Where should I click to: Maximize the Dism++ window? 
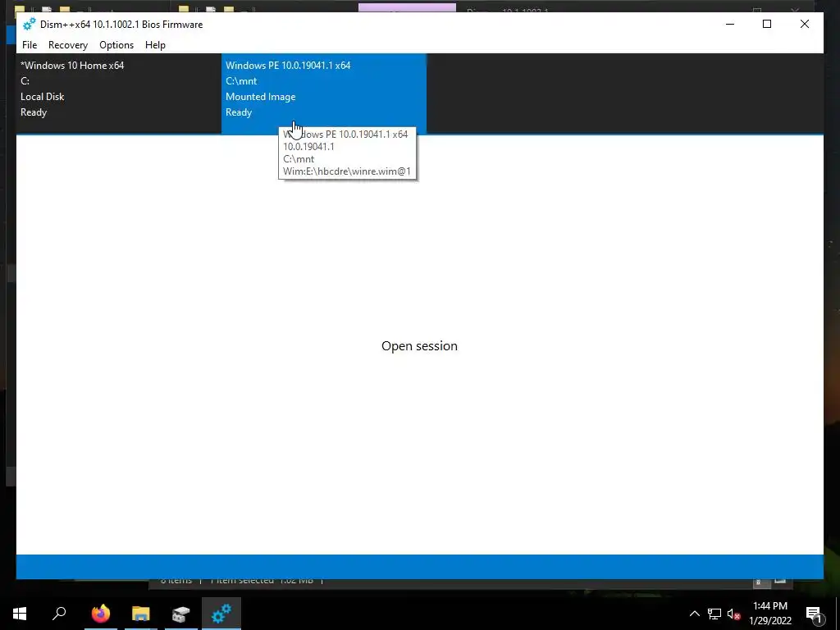click(x=767, y=24)
